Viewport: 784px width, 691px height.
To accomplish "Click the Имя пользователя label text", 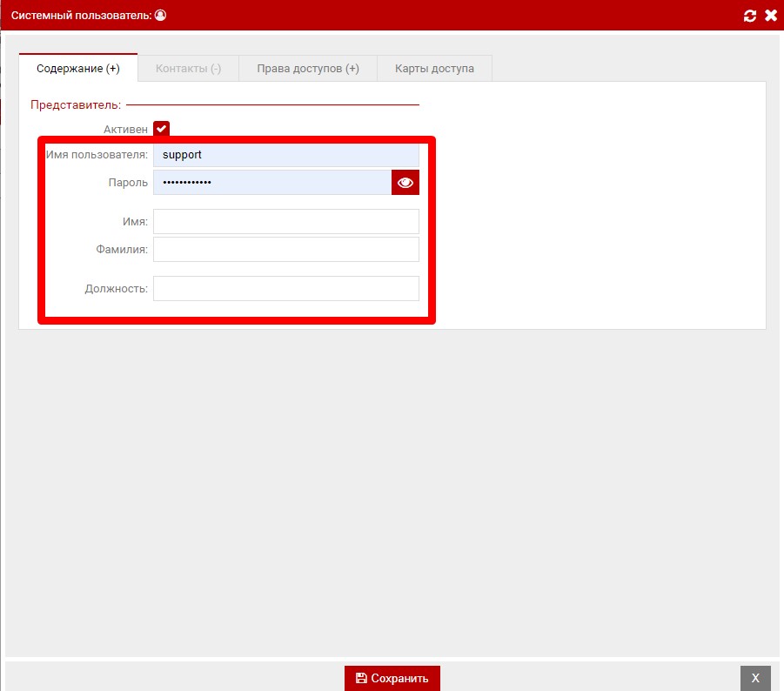I will tap(97, 155).
